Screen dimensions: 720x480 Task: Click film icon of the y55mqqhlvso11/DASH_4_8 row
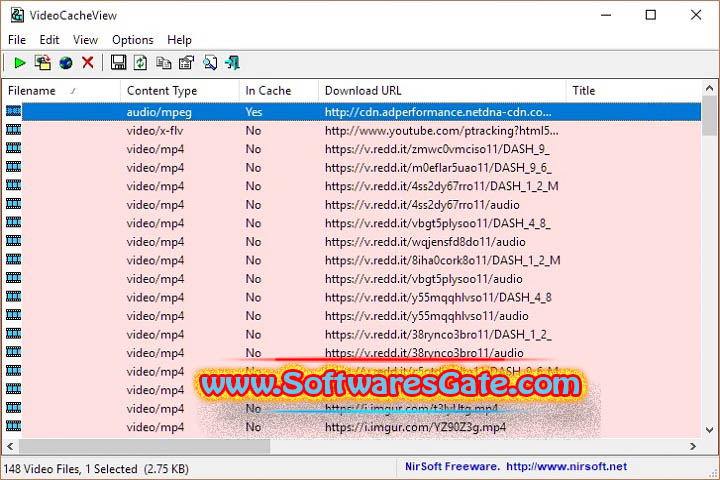coord(13,297)
